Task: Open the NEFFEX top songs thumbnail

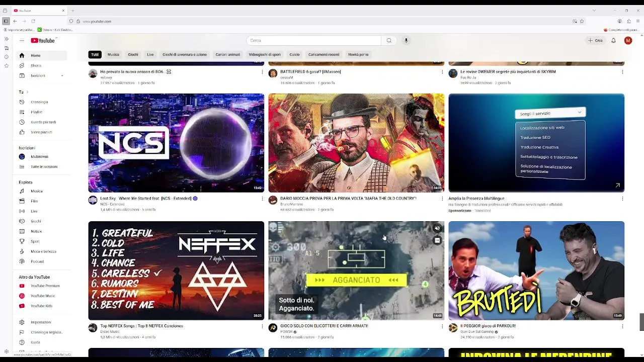Action: tap(176, 270)
